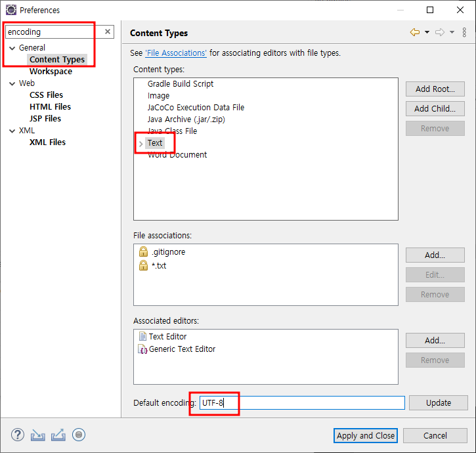The width and height of the screenshot is (476, 453).
Task: Collapse the XML tree node
Action: pyautogui.click(x=12, y=131)
